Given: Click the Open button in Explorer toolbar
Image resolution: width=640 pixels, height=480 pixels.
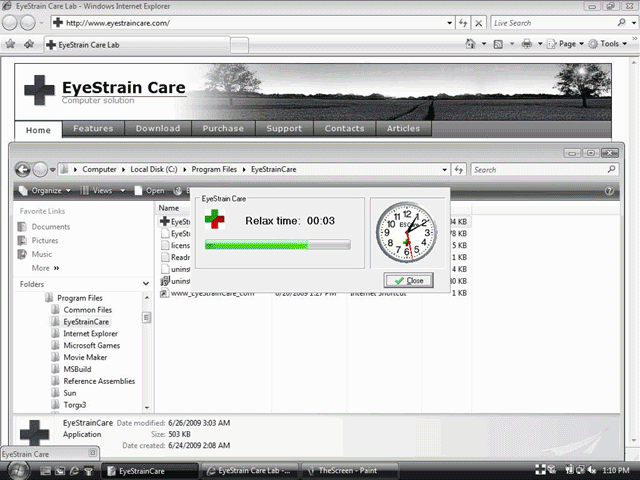Looking at the screenshot, I should click(x=150, y=191).
